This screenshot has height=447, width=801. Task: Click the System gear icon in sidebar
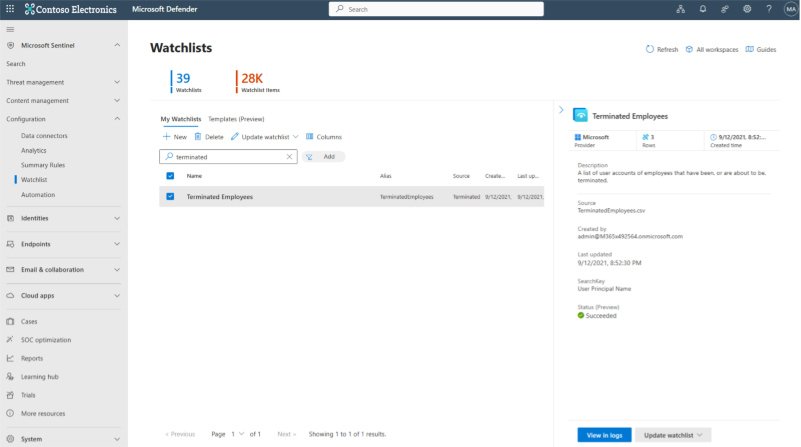click(x=10, y=439)
